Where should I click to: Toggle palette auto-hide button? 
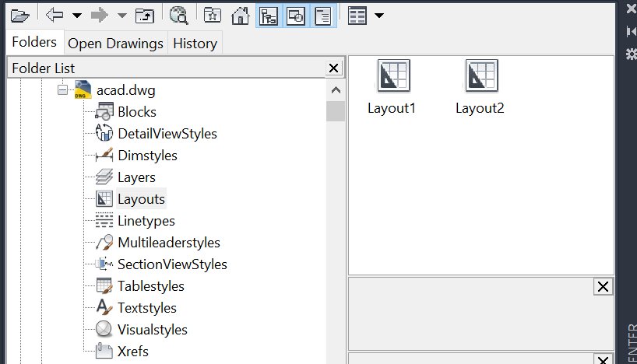click(x=631, y=31)
